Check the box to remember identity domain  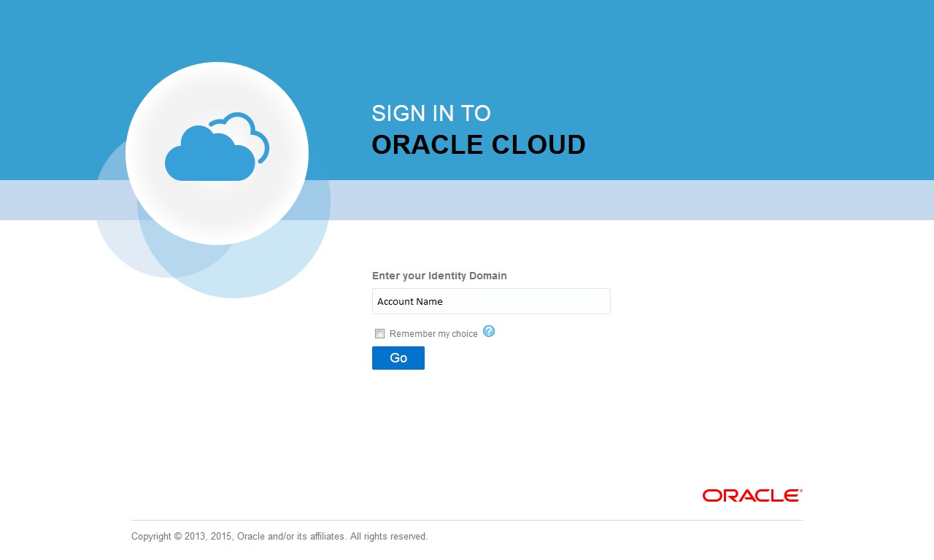pos(379,333)
